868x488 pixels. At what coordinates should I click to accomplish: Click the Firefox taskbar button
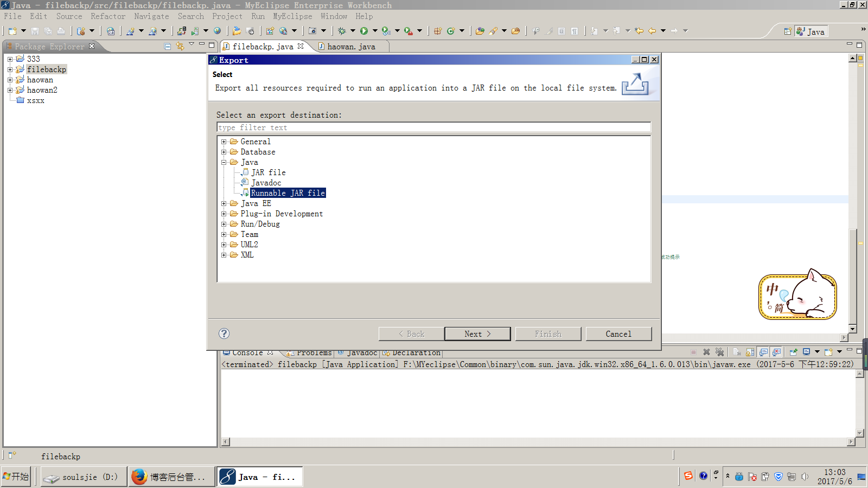[171, 477]
